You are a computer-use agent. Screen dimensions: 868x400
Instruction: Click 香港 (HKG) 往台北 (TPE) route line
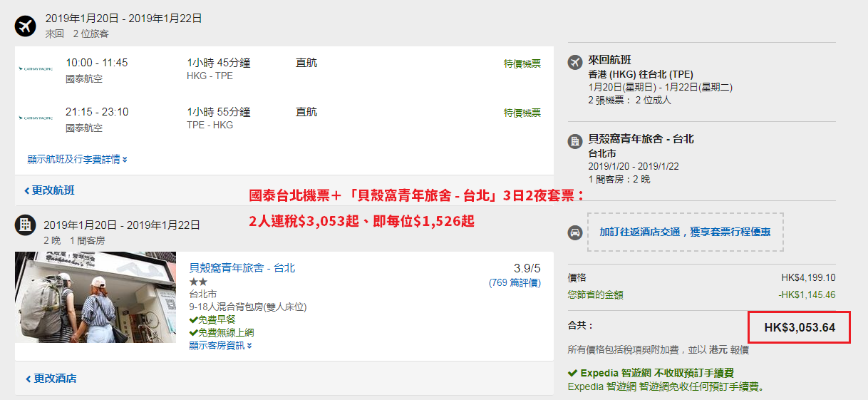click(641, 74)
